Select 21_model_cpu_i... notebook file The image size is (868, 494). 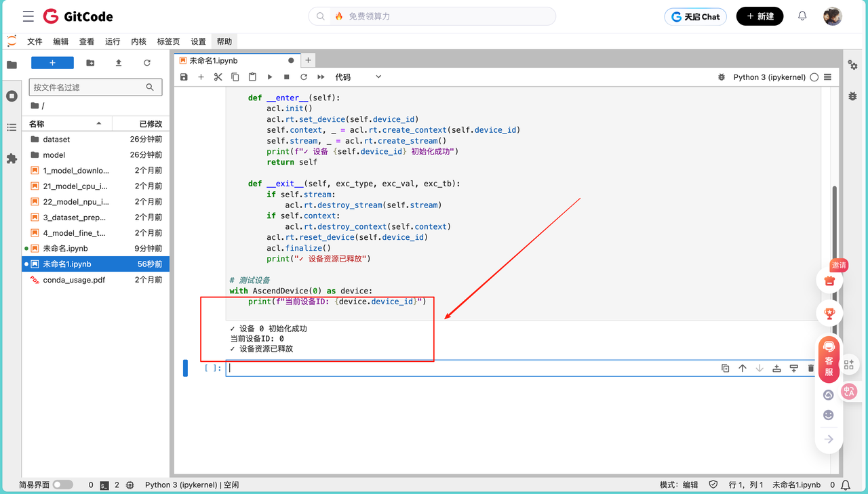point(96,186)
